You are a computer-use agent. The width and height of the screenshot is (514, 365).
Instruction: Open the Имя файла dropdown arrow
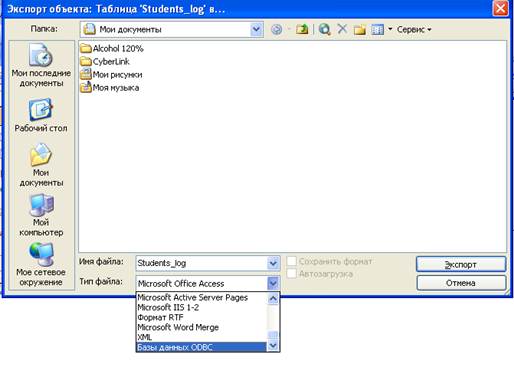[x=273, y=263]
